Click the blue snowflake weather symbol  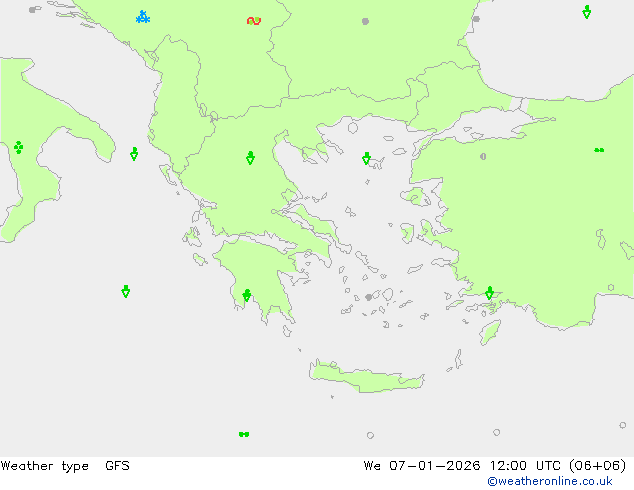coord(143,17)
